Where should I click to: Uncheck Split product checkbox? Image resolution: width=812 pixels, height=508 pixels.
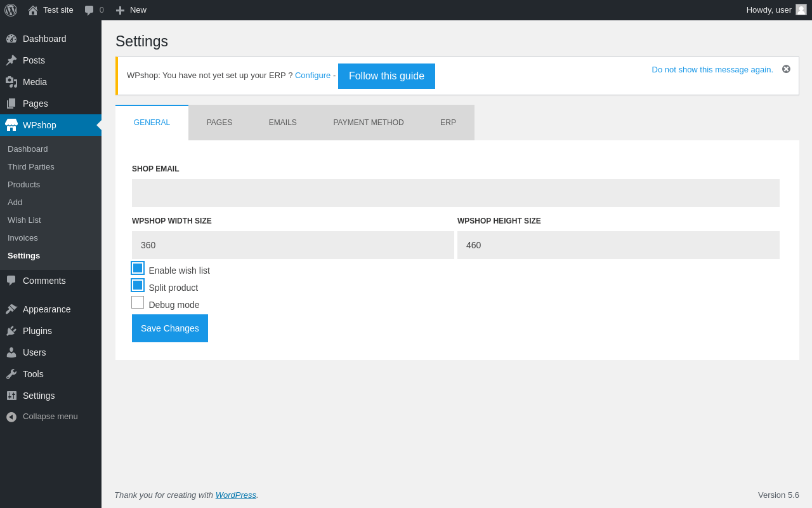(x=138, y=285)
